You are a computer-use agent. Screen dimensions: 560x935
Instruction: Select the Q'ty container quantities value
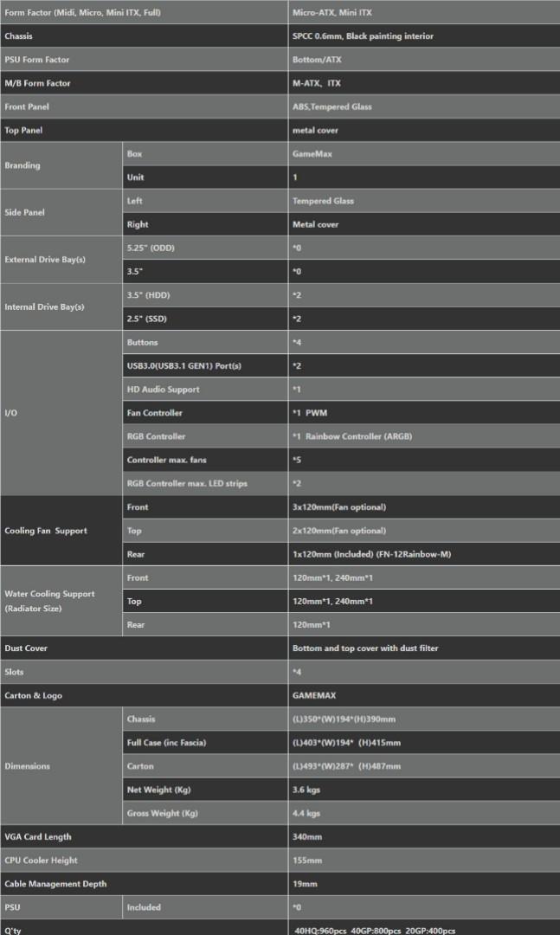coord(375,931)
